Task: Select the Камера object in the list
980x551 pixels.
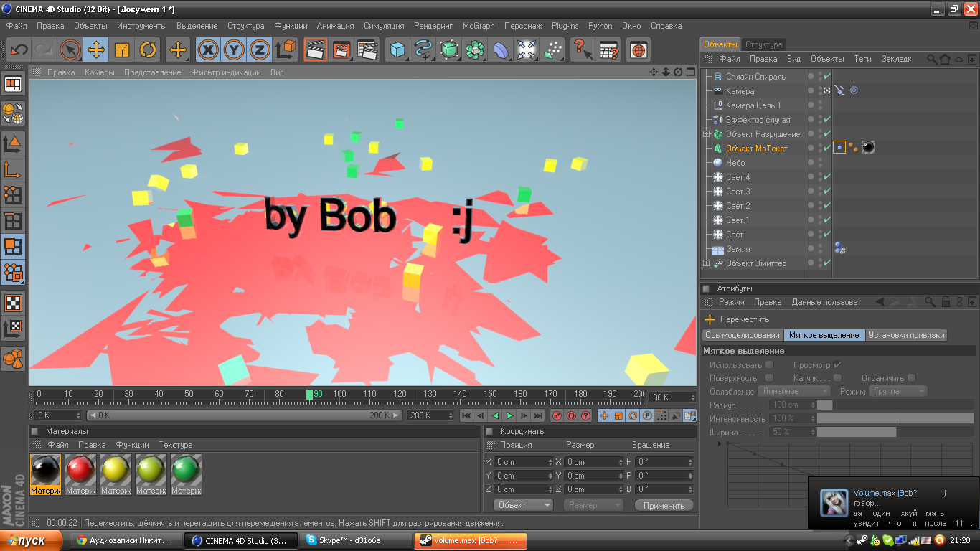Action: pos(740,91)
